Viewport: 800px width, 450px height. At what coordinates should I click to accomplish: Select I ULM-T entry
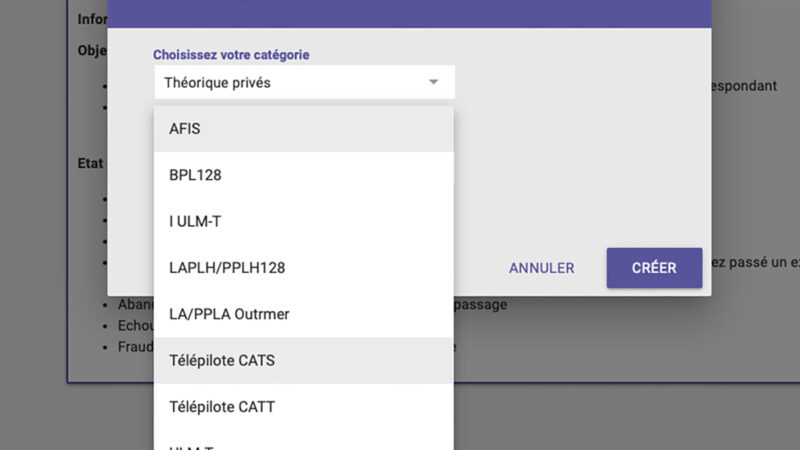click(x=304, y=221)
